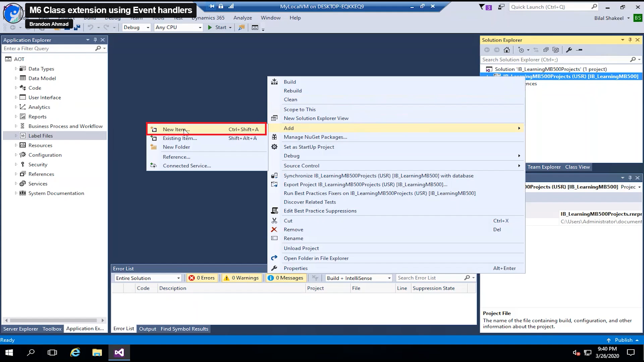This screenshot has height=362, width=644.
Task: Open the Window menu
Action: 271,18
